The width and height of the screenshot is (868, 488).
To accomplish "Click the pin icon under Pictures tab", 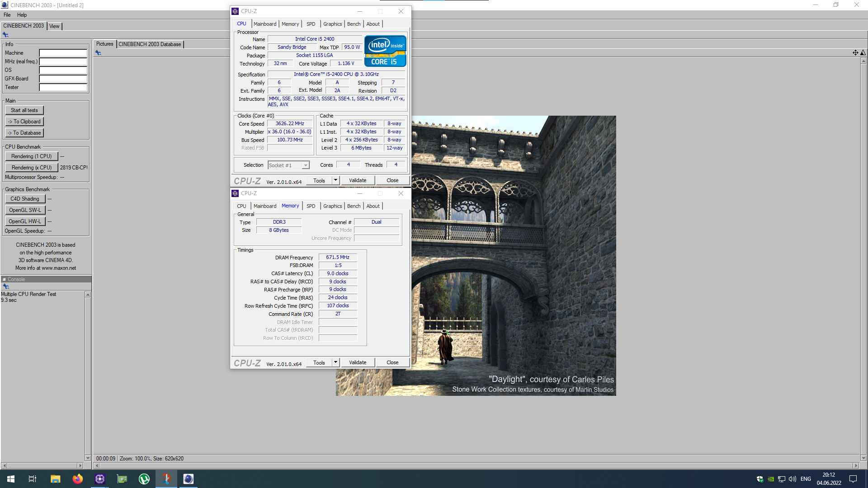I will click(x=98, y=53).
